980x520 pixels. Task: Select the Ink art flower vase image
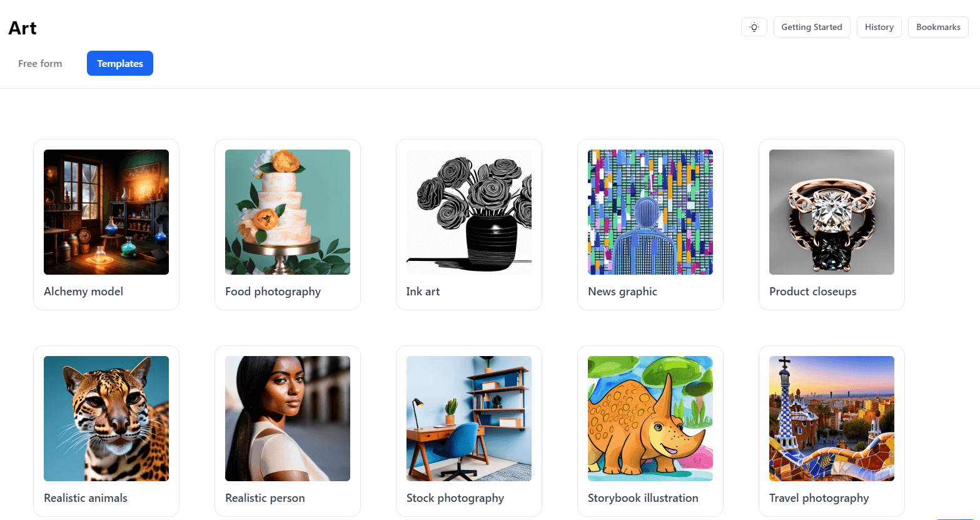469,212
